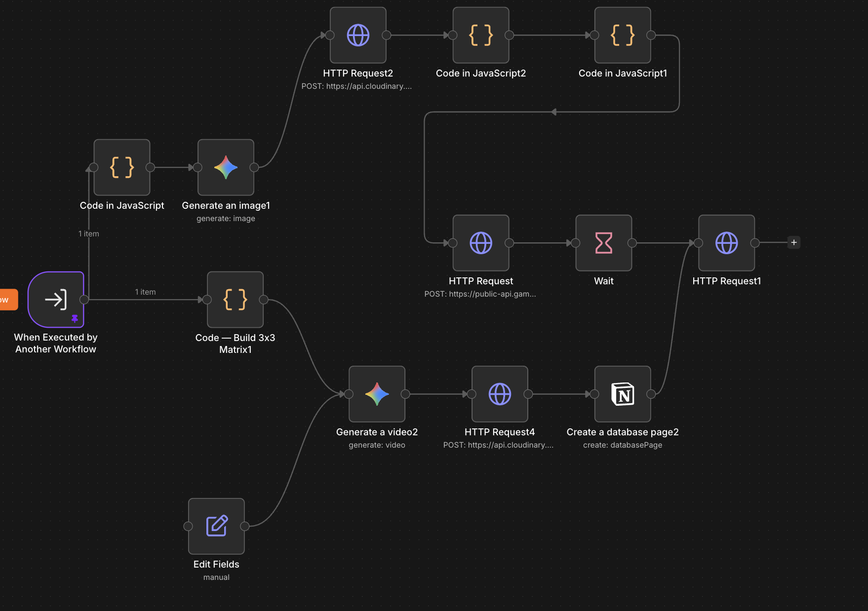This screenshot has height=611, width=868.
Task: Click input connector of HTTP Request node
Action: click(453, 243)
